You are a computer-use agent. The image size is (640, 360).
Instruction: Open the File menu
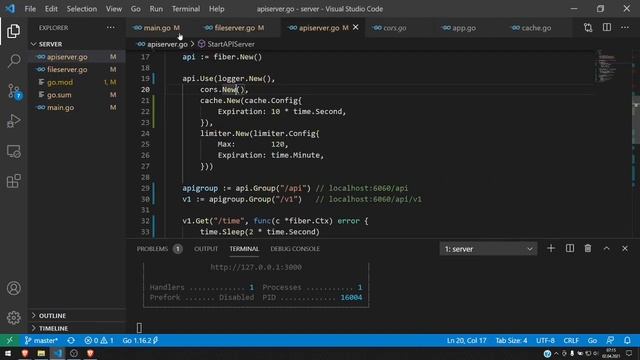[30, 9]
